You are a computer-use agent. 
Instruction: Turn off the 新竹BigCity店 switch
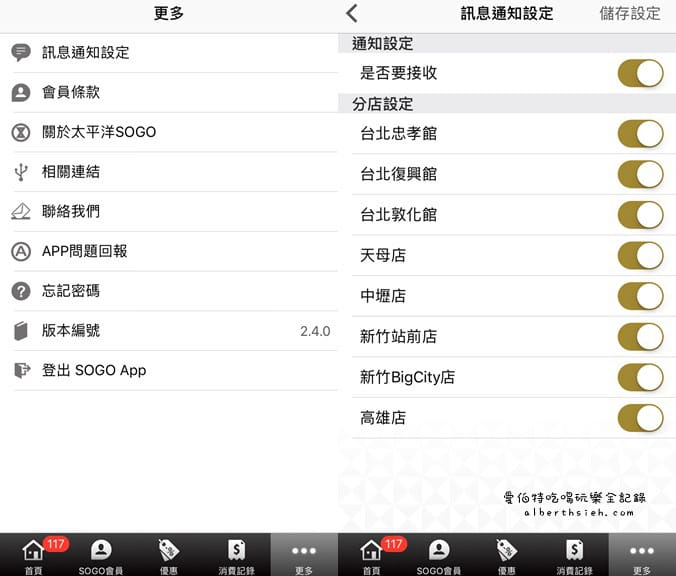pos(641,377)
